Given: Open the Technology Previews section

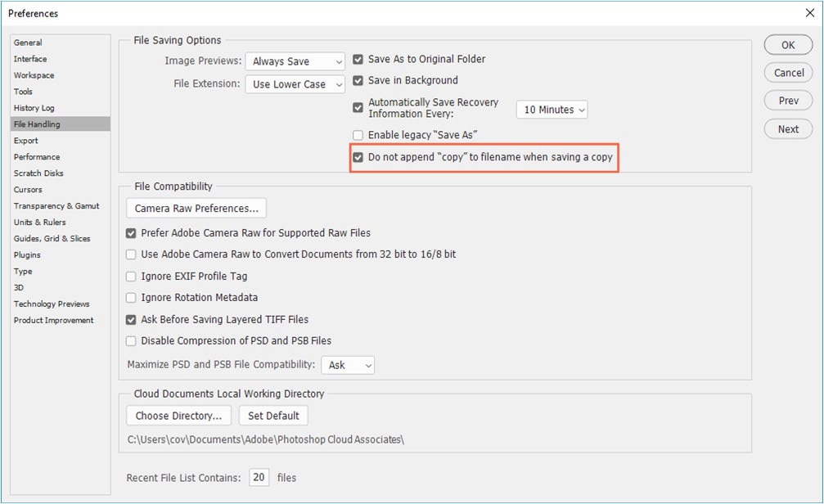Looking at the screenshot, I should [x=52, y=304].
